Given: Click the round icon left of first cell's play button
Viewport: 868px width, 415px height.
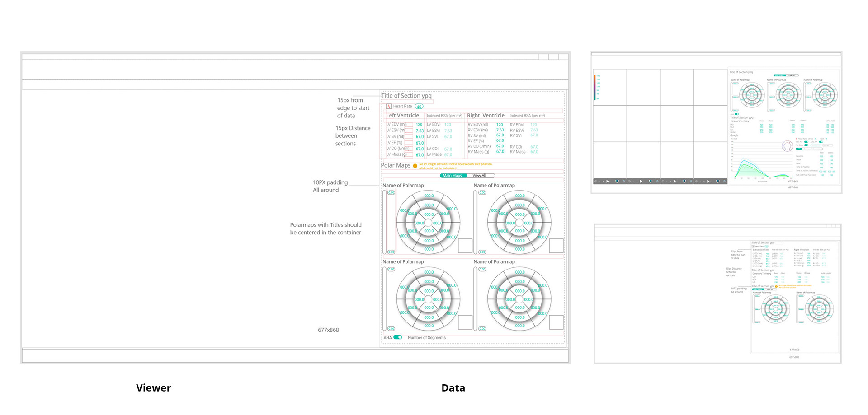Looking at the screenshot, I should [596, 181].
